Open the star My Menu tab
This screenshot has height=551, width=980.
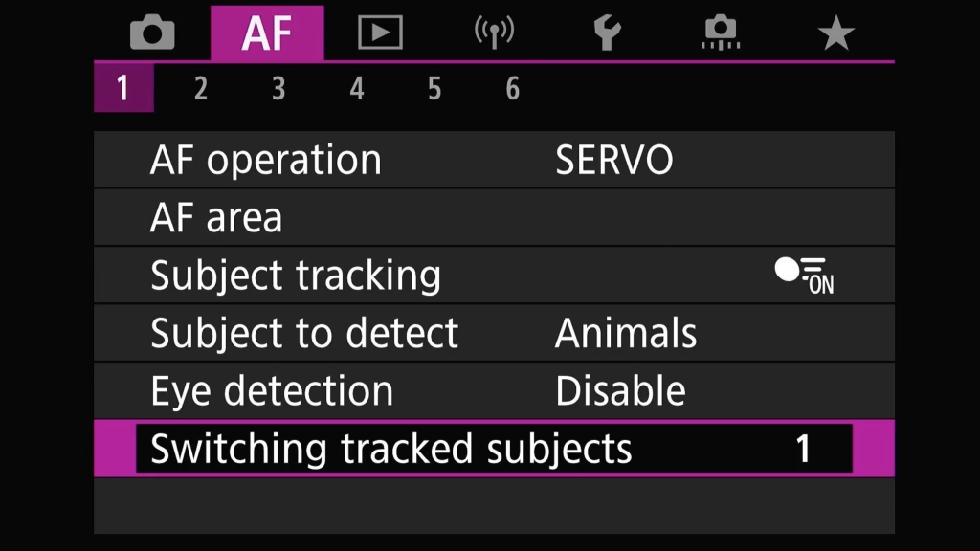click(x=835, y=33)
